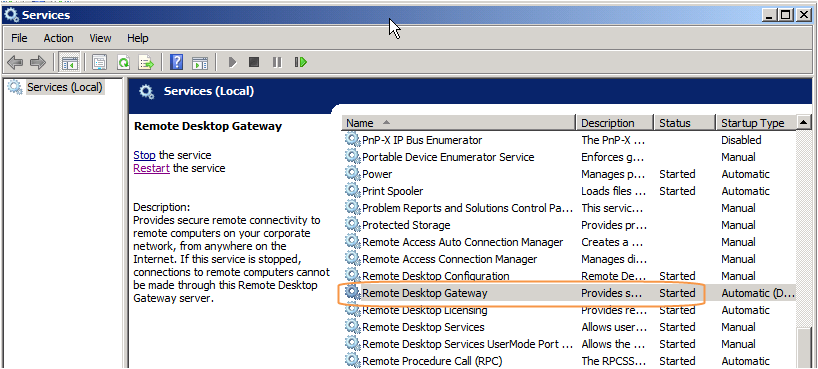
Task: Click gear icon in Services (Local) header
Action: [x=147, y=92]
